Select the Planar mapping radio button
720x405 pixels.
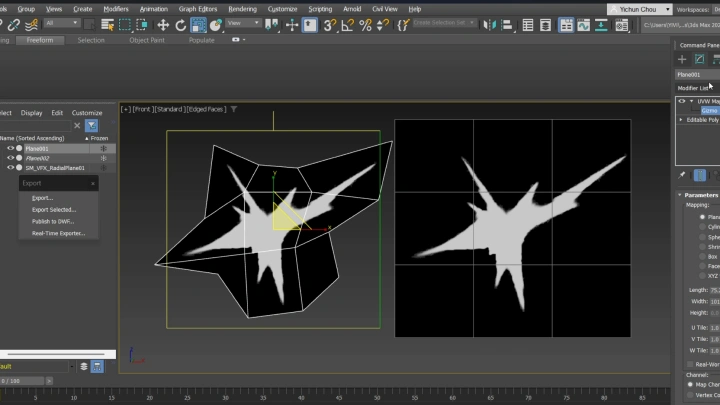tap(702, 217)
